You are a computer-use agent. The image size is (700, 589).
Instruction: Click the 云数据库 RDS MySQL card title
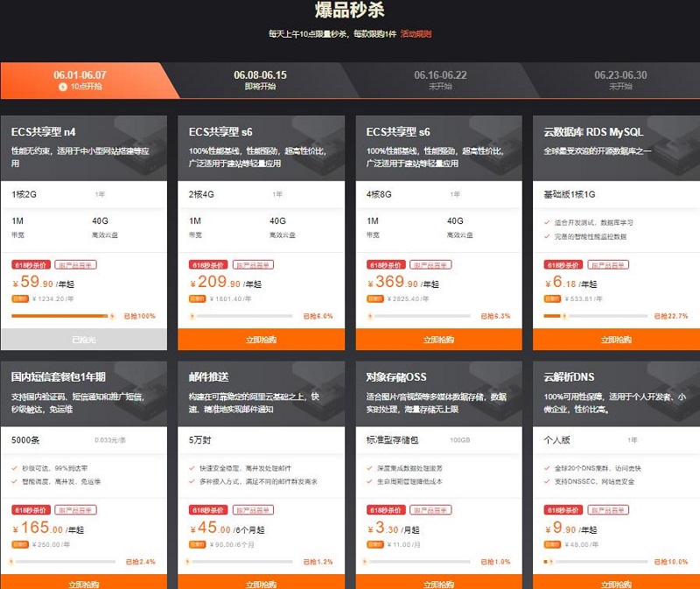pyautogui.click(x=593, y=132)
